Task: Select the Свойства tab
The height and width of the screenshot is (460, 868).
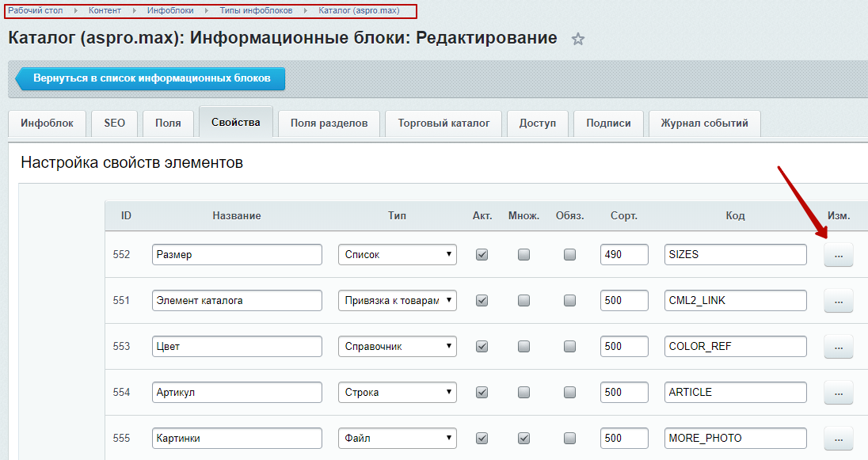Action: (x=236, y=123)
